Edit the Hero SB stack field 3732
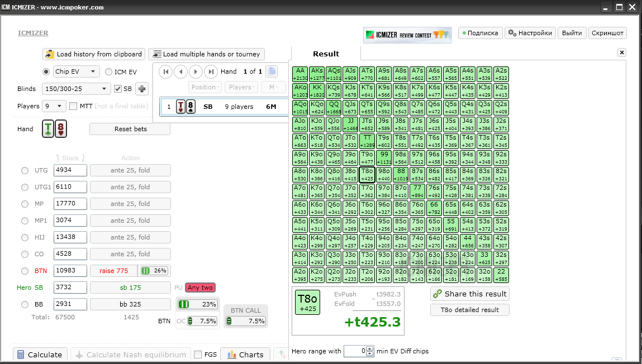The height and width of the screenshot is (364, 642). point(70,287)
